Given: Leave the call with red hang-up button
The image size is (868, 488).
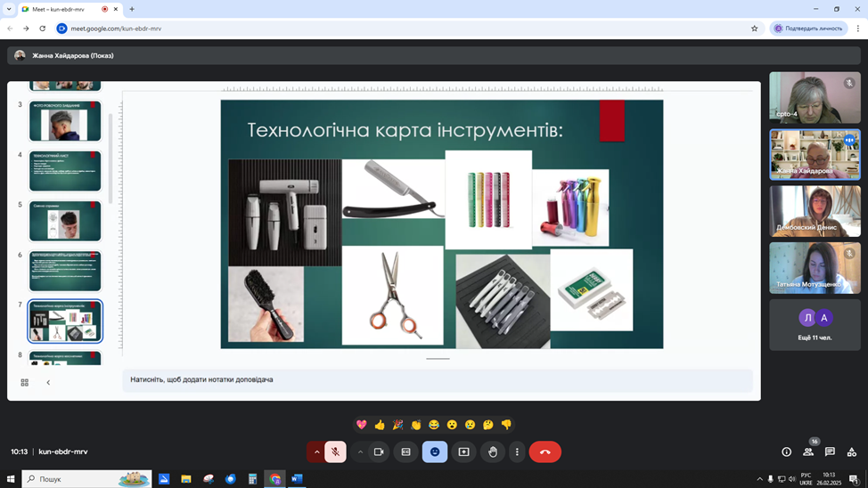Looking at the screenshot, I should click(x=545, y=451).
